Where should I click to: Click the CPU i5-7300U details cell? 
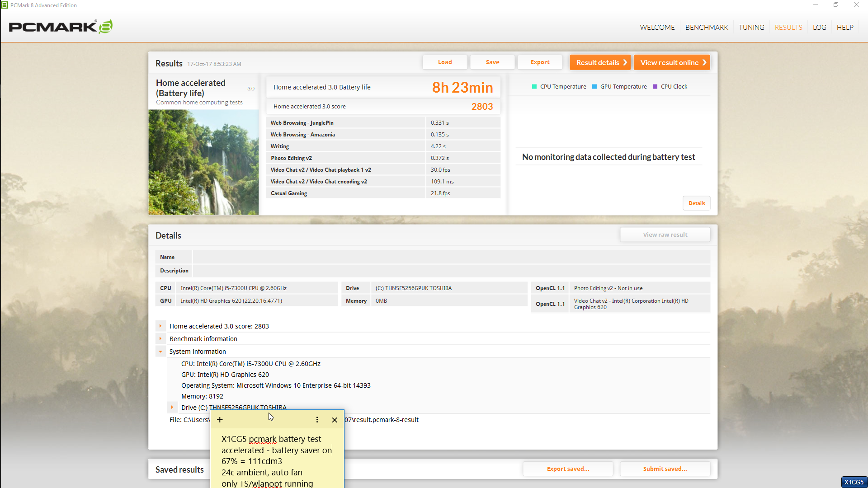tap(257, 288)
